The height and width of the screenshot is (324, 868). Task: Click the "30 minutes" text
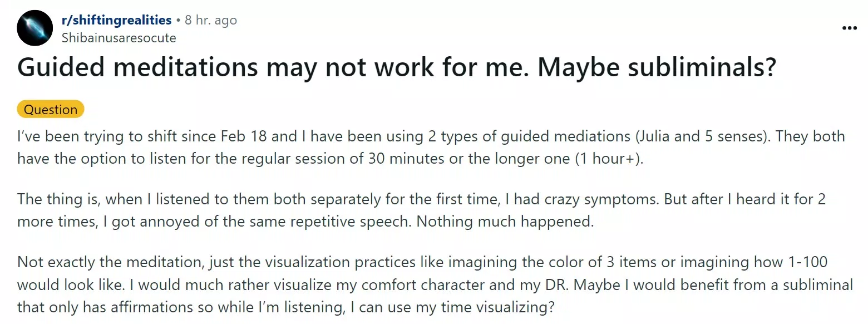click(x=406, y=158)
